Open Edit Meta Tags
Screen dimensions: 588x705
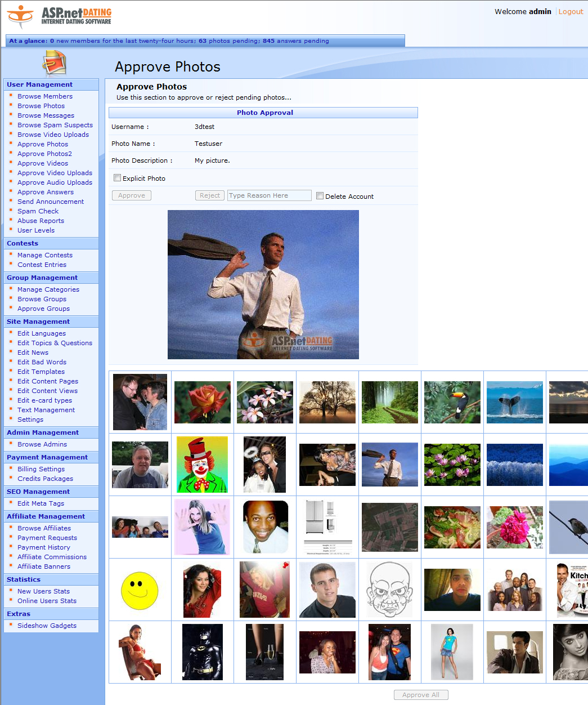click(41, 503)
